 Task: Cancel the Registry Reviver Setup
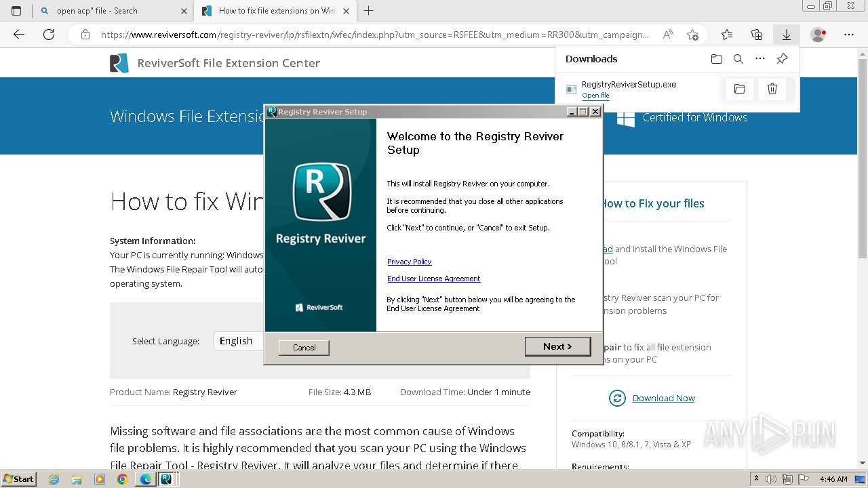coord(304,347)
